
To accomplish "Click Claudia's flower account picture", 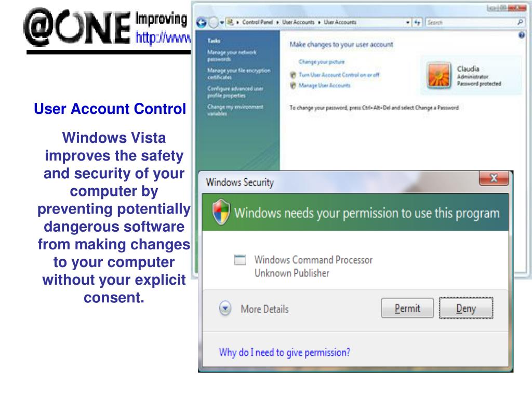I will coord(438,75).
